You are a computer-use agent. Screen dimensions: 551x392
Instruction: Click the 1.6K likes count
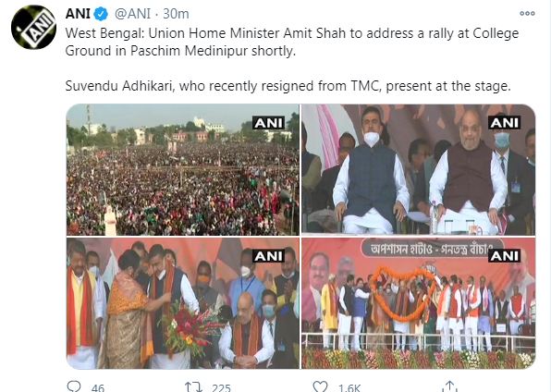[x=349, y=387]
